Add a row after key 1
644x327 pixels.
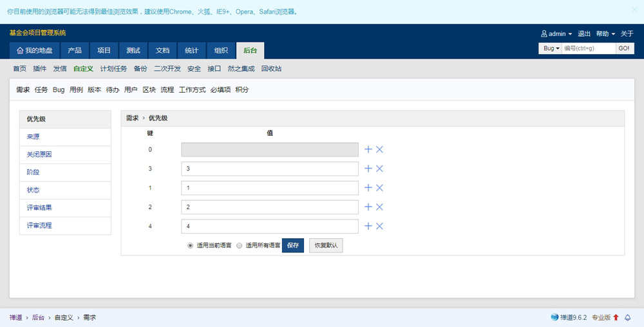368,188
